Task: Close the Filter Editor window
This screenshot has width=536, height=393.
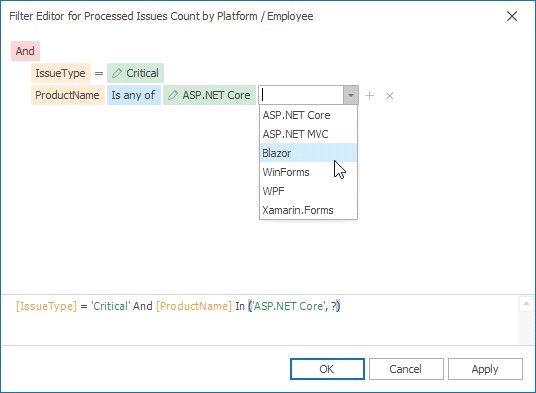Action: (x=512, y=16)
